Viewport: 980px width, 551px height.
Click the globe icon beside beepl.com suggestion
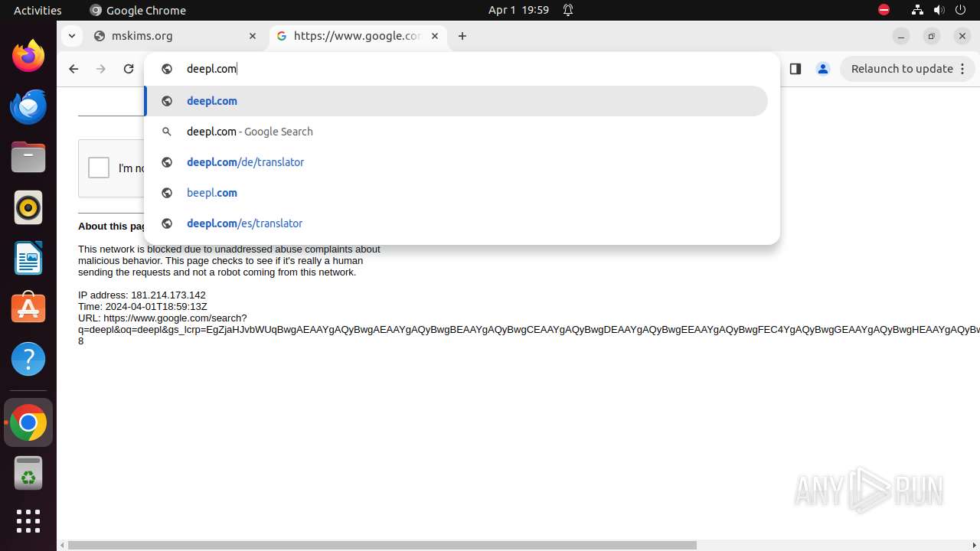(167, 193)
